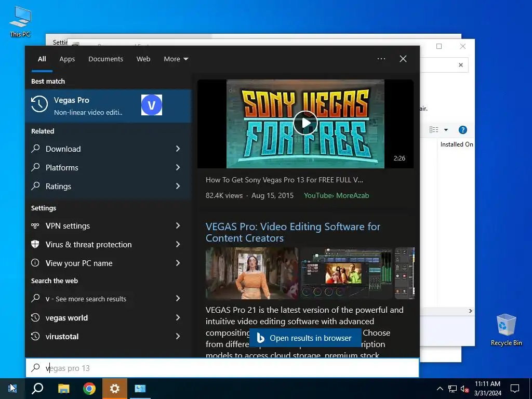Viewport: 532px width, 399px height.
Task: Play the Sony Vegas For Free video
Action: point(305,123)
